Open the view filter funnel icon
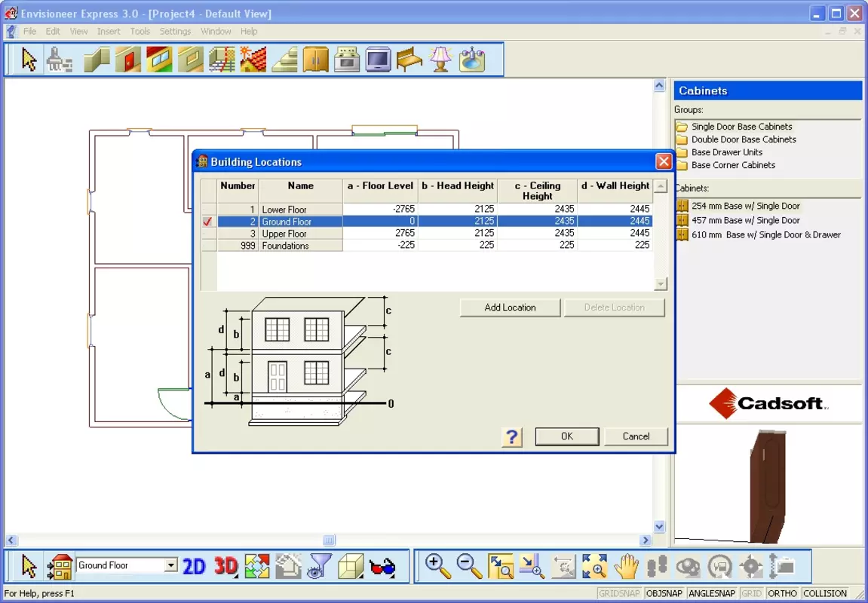868x603 pixels. tap(320, 567)
